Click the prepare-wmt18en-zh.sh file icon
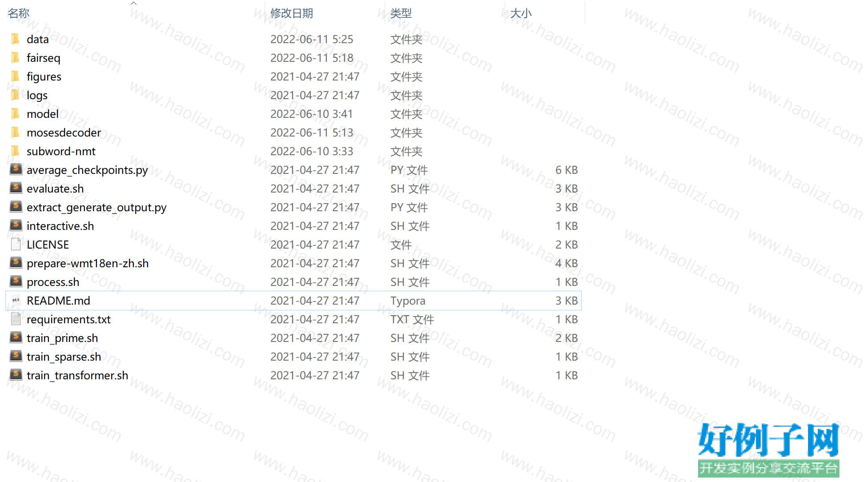Viewport: 868px width, 482px height. click(x=16, y=263)
